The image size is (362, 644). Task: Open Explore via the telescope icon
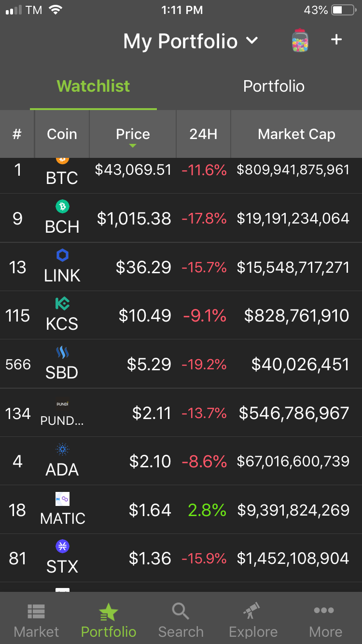tap(252, 611)
